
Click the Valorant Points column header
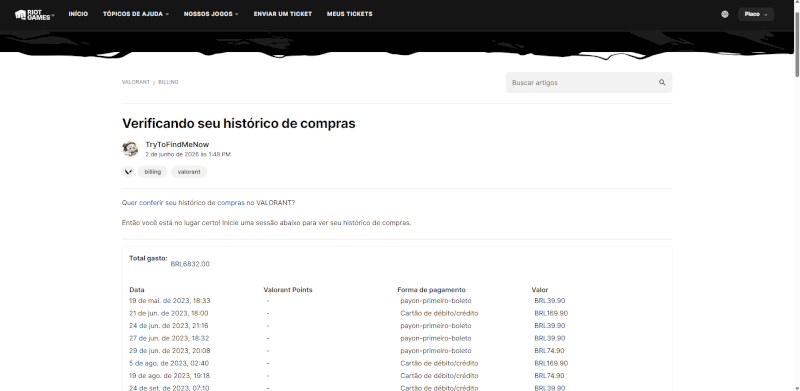tap(288, 290)
